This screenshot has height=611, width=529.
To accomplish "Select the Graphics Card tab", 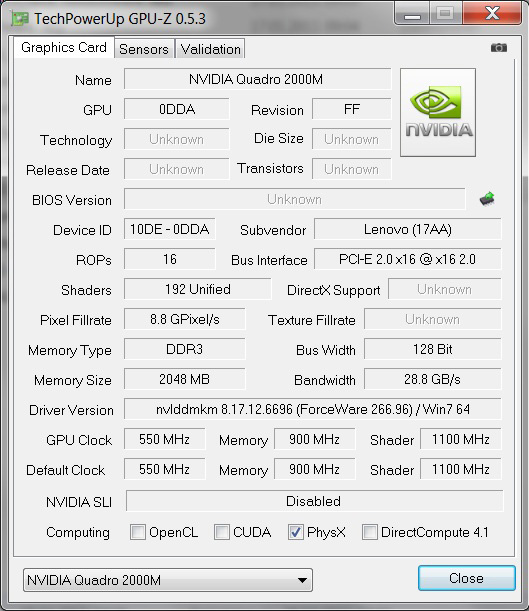I will (x=64, y=48).
